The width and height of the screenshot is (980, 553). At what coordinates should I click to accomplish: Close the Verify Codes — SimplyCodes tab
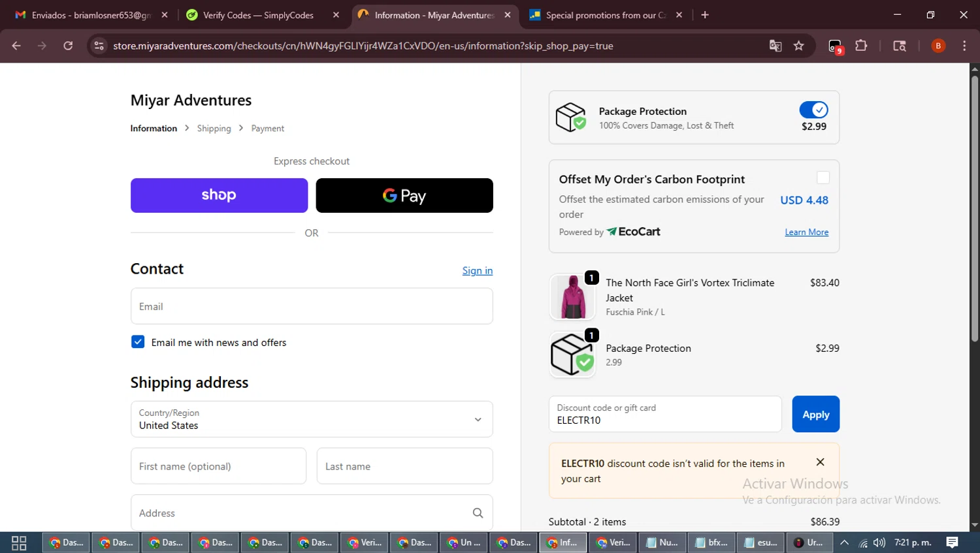pos(336,15)
